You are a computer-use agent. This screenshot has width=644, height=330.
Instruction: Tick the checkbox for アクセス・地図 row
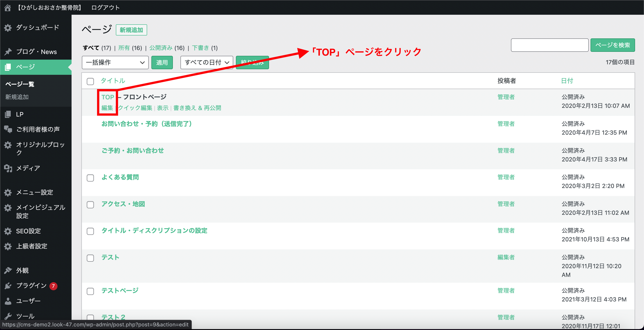[x=90, y=205]
